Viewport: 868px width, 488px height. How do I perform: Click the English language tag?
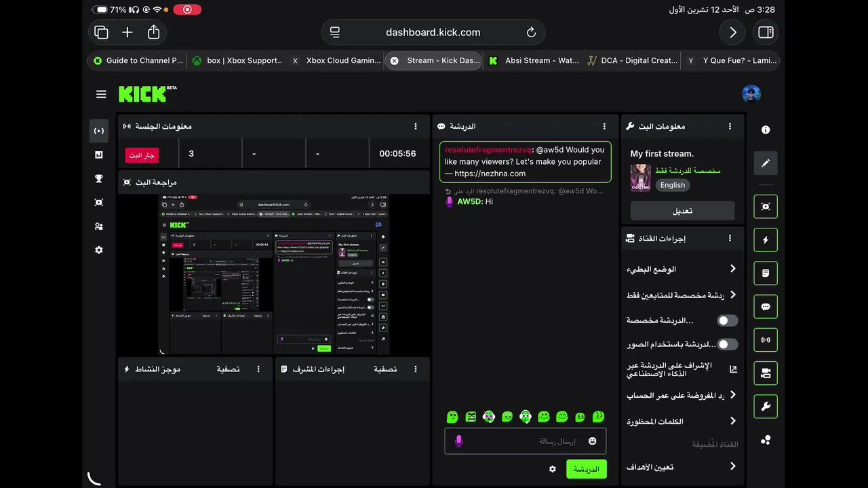[673, 185]
